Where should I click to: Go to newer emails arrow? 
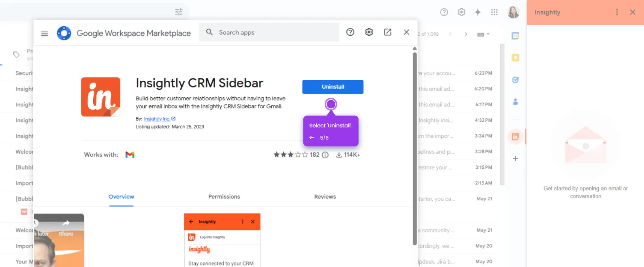451,34
